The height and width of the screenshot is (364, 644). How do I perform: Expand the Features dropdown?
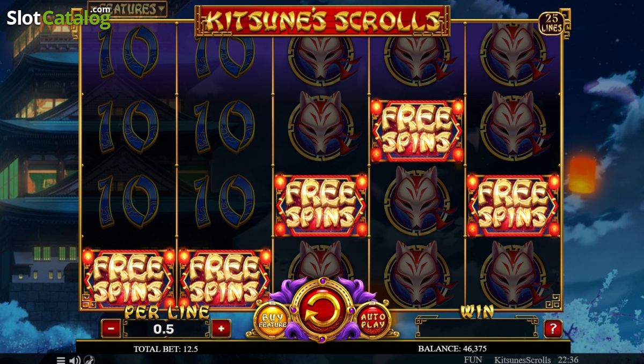pos(127,9)
